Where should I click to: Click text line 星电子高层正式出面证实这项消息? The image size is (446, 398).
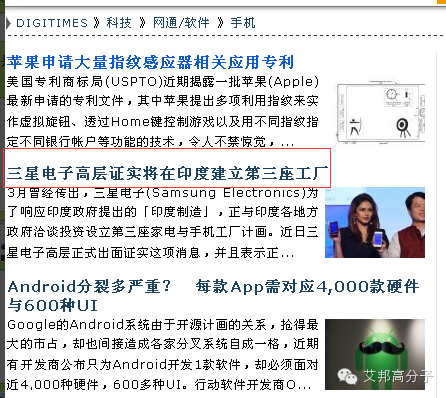(150, 253)
